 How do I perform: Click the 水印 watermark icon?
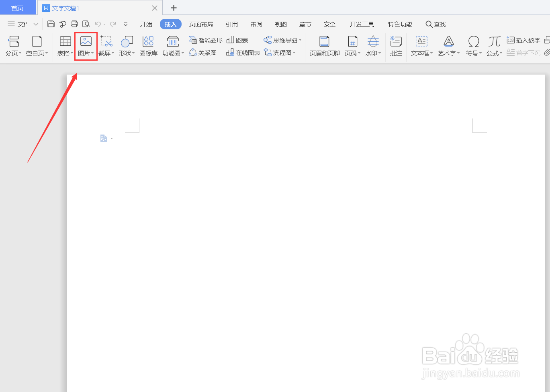pyautogui.click(x=373, y=41)
